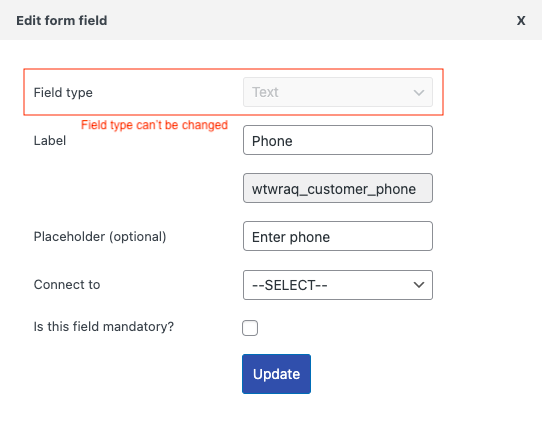Viewport: 542px width, 430px height.
Task: Click the Label field caption
Action: [x=50, y=141]
